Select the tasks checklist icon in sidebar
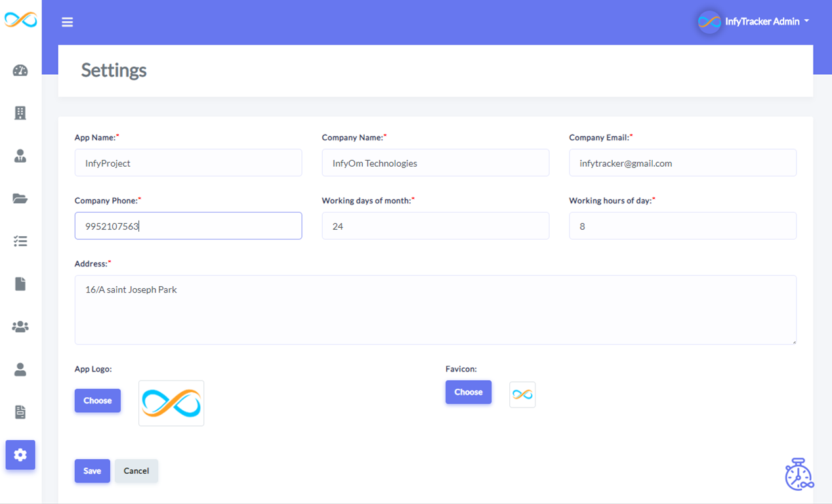 (x=20, y=241)
